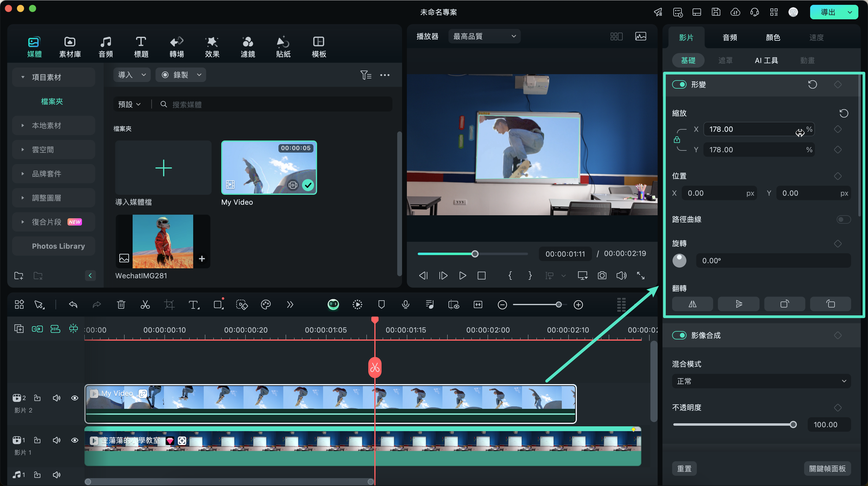Click the voiceover microphone icon
This screenshot has height=486, width=868.
405,305
